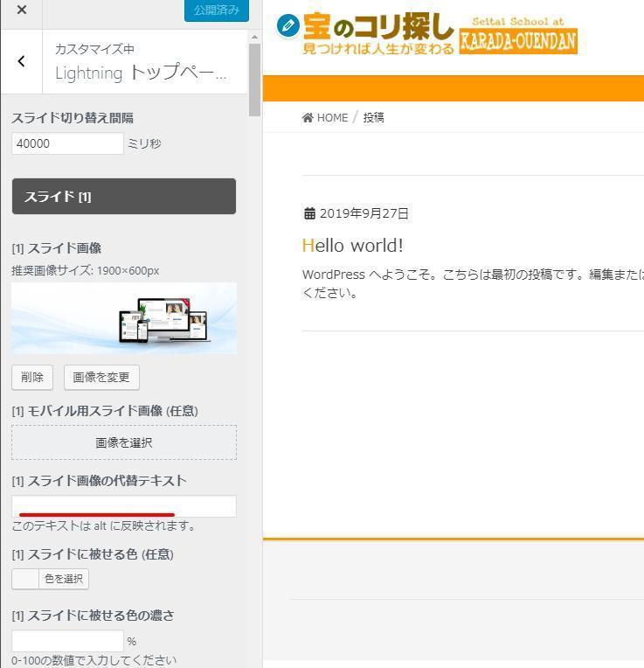Select the スライド [1] header bar

124,197
